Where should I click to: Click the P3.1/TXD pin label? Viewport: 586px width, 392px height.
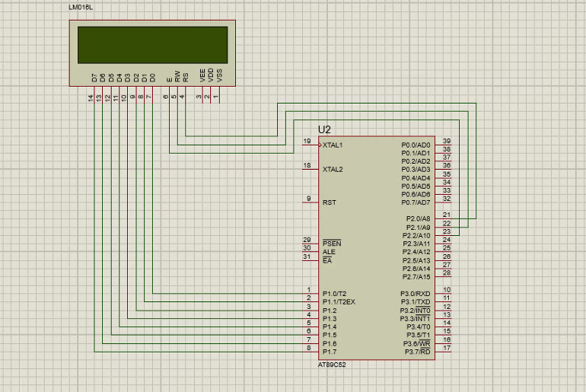(x=416, y=302)
